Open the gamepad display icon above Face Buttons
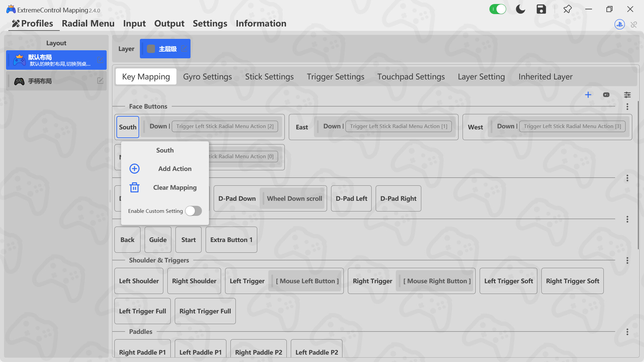This screenshot has height=362, width=644. (606, 95)
